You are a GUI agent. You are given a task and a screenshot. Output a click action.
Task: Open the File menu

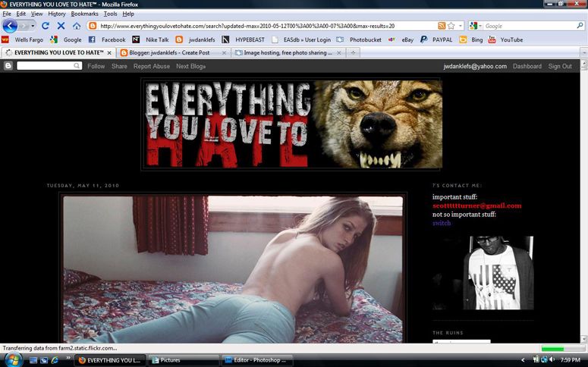tap(7, 14)
